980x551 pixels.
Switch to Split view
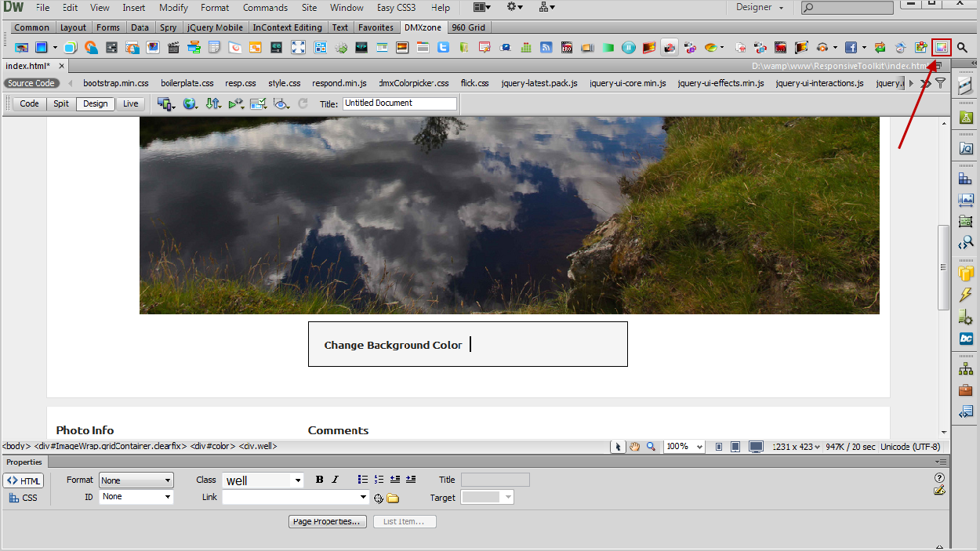click(61, 103)
